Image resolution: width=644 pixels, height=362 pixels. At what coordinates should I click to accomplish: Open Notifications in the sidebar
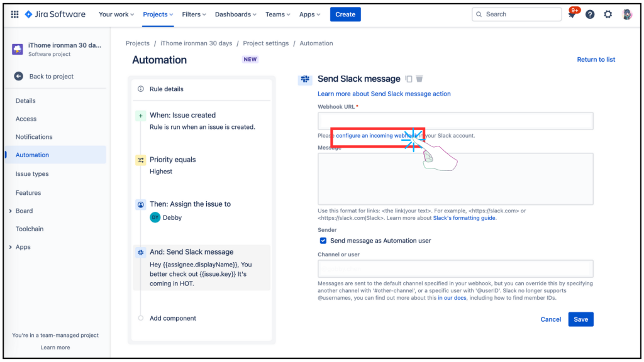pyautogui.click(x=34, y=137)
